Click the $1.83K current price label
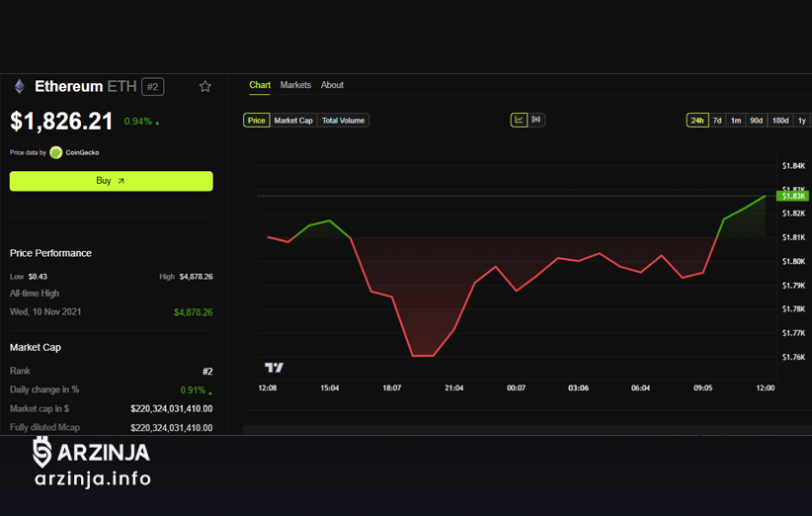Image resolution: width=812 pixels, height=516 pixels. point(793,196)
